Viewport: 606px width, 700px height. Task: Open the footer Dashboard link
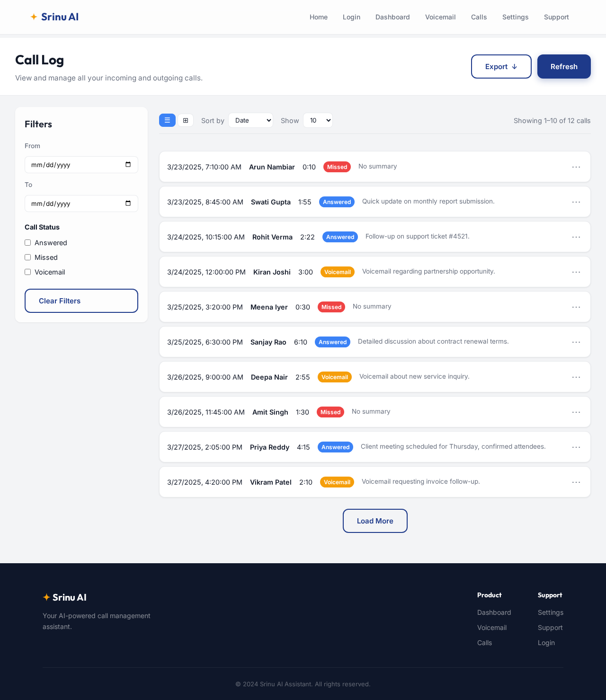pyautogui.click(x=494, y=612)
